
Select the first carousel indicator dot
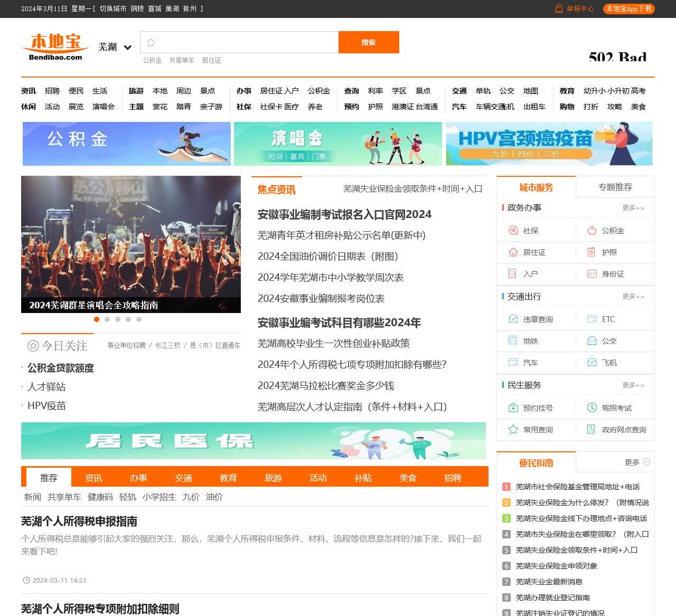(97, 319)
